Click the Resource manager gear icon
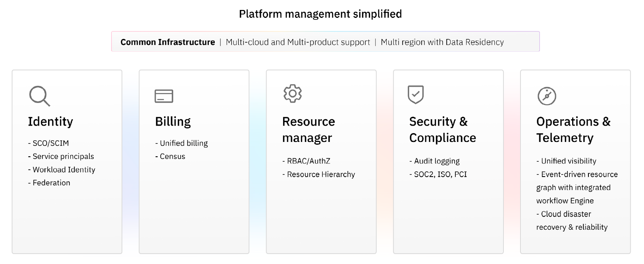The image size is (644, 264). click(x=292, y=93)
